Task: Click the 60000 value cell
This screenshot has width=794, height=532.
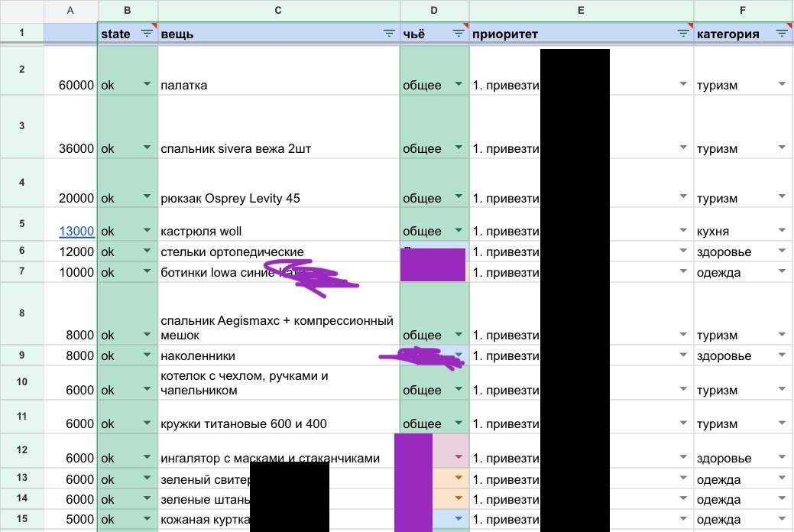Action: (x=76, y=85)
